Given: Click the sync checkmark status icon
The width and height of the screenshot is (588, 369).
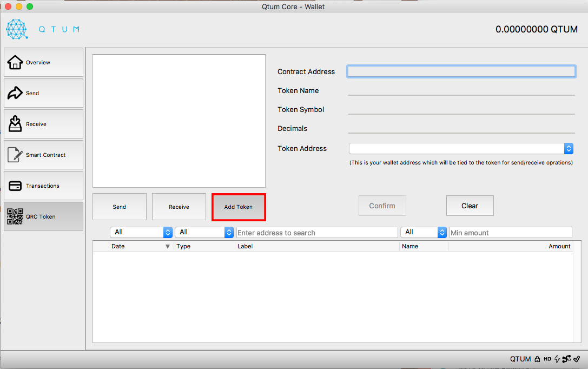Looking at the screenshot, I should point(577,359).
